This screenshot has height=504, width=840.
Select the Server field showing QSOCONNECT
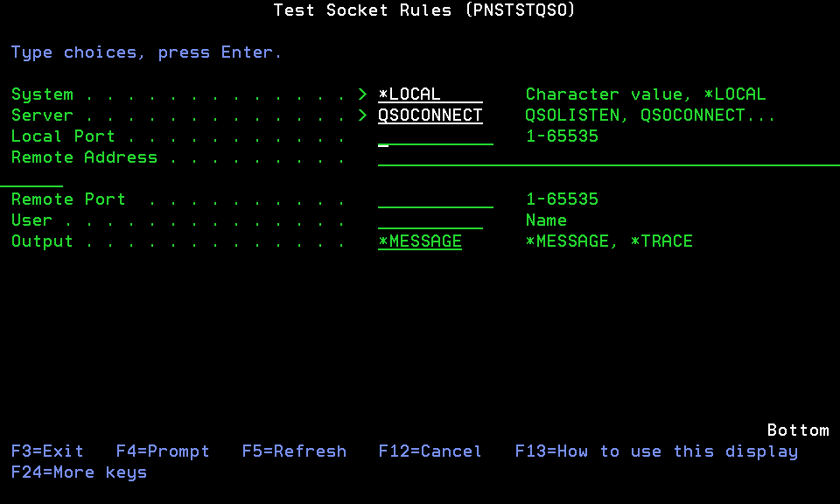(430, 115)
